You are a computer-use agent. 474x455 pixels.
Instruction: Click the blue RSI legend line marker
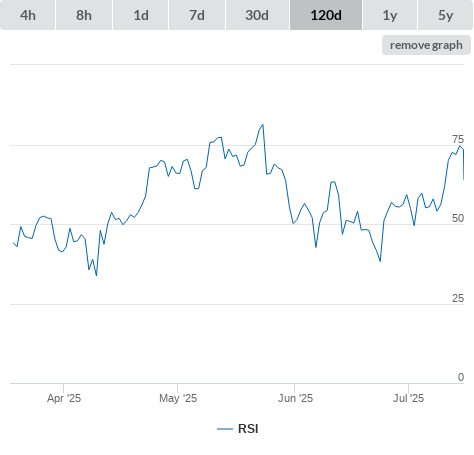pyautogui.click(x=225, y=429)
